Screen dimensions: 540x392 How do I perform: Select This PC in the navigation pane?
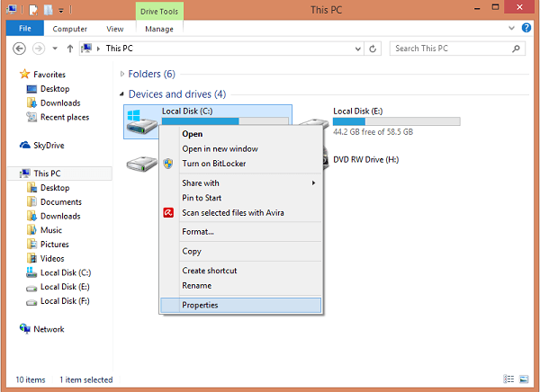(47, 174)
